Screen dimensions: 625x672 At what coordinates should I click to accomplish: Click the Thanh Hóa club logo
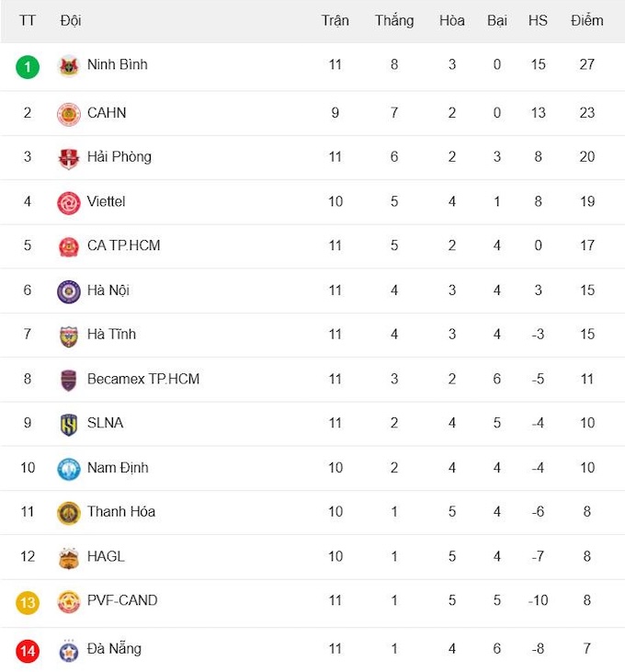69,513
